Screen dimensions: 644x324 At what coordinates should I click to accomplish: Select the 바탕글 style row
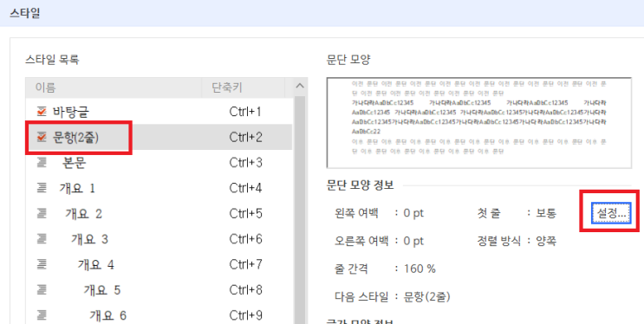[x=159, y=112]
